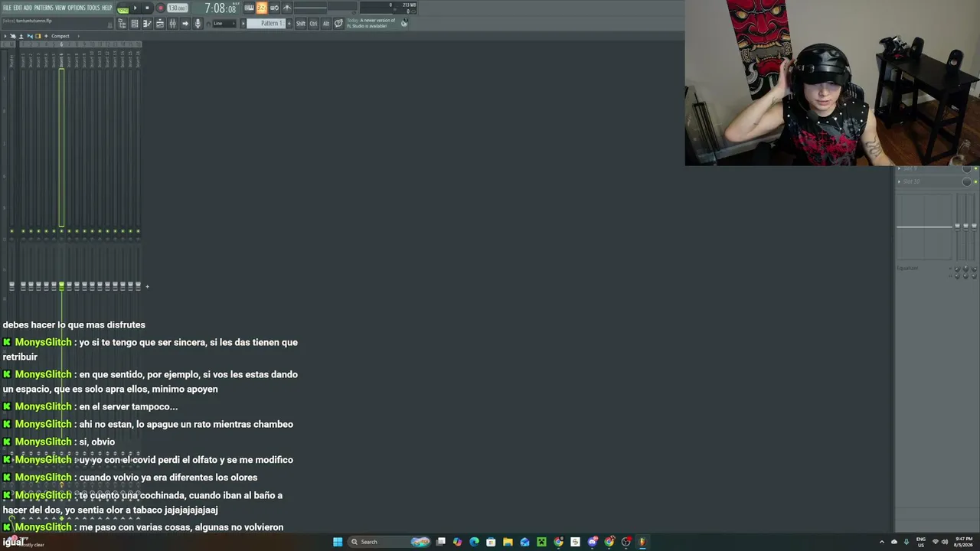The height and width of the screenshot is (551, 980).
Task: Launch Microsoft Edge from taskbar
Action: point(475,542)
